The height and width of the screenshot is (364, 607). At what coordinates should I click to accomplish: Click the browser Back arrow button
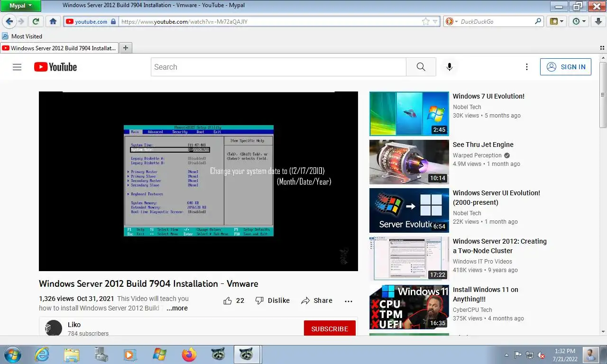tap(9, 21)
